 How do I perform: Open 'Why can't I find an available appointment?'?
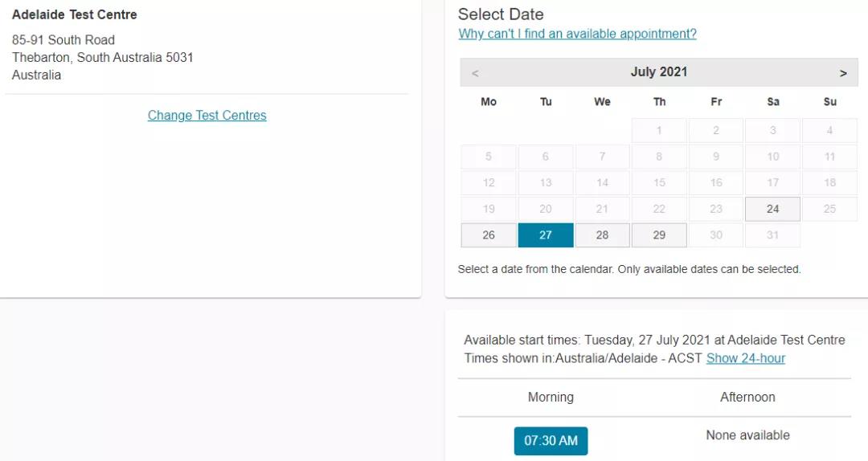[577, 34]
